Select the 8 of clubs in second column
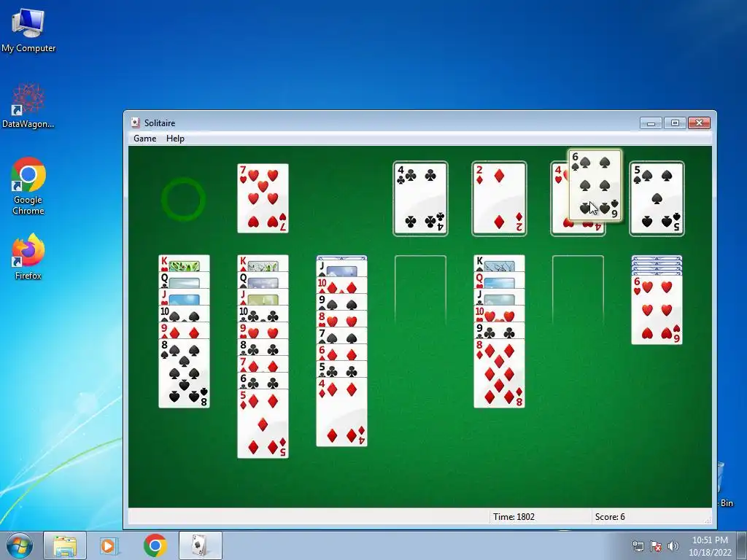747x560 pixels. 263,348
